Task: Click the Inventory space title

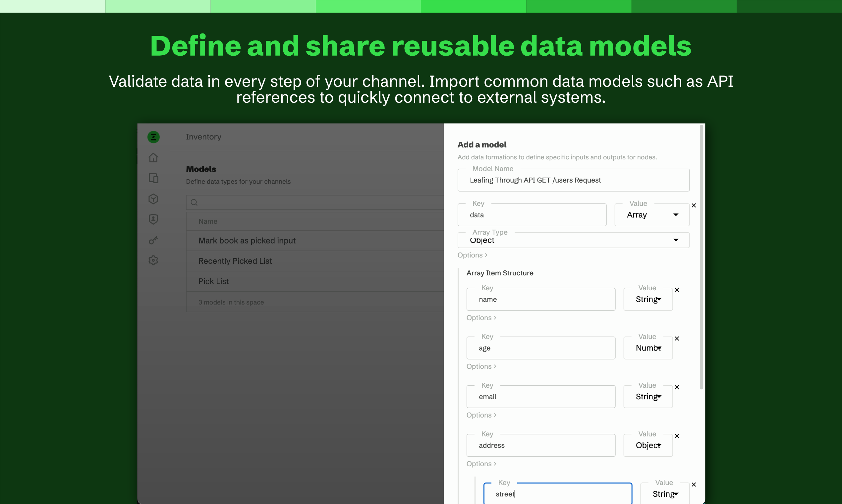Action: point(203,137)
